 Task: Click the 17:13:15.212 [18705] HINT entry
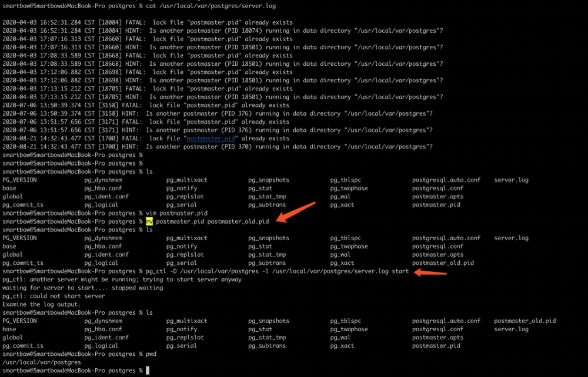coord(223,96)
